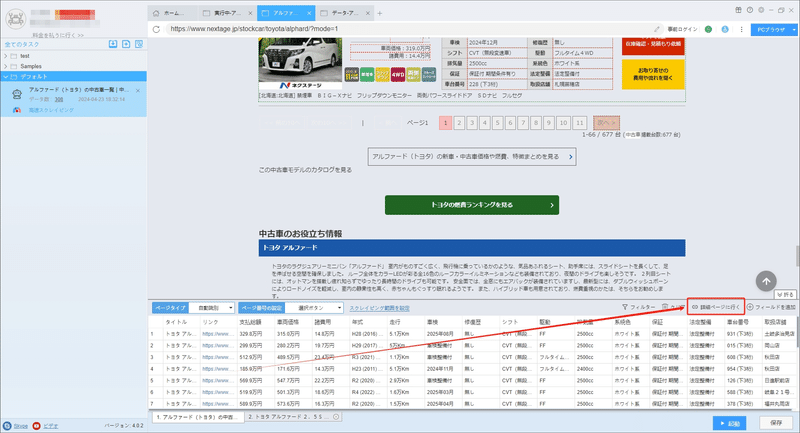The image size is (800, 433).
Task: Open the settings gear icon in title bar
Action: point(761,10)
